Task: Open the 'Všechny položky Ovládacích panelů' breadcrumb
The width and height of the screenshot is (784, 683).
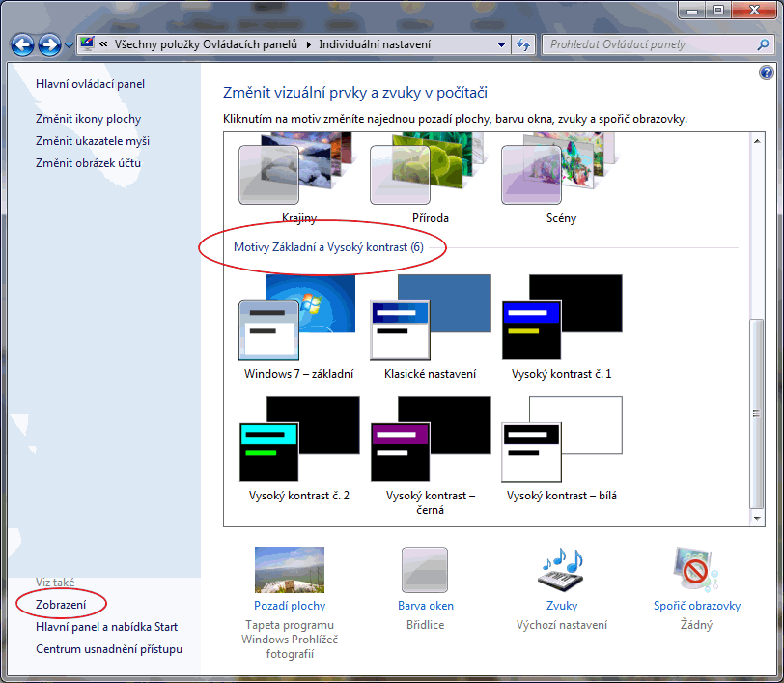Action: coord(206,44)
